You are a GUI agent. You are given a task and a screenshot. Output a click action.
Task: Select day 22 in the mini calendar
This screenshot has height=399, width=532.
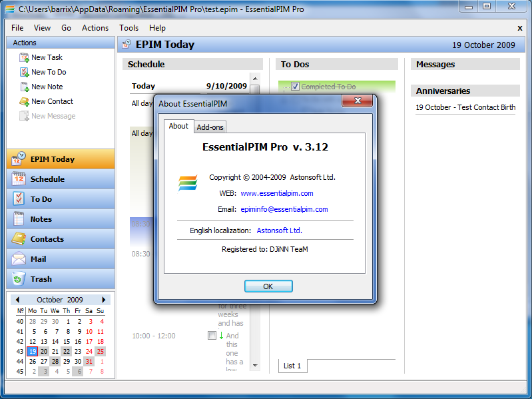point(67,352)
